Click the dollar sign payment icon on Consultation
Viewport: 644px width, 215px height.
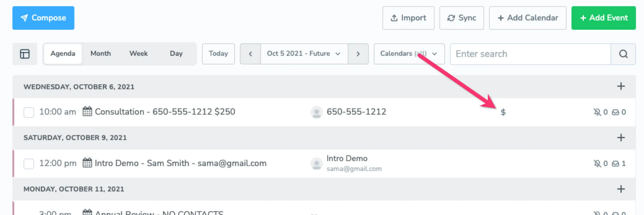(504, 112)
